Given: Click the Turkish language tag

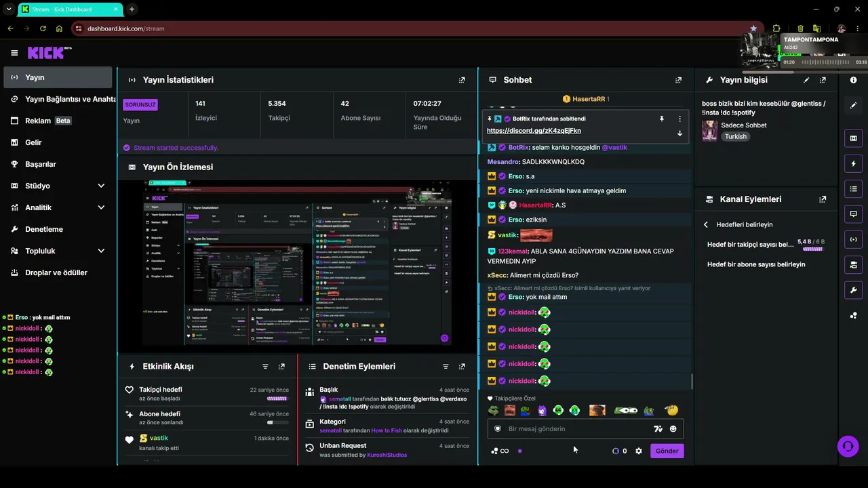Looking at the screenshot, I should [735, 136].
